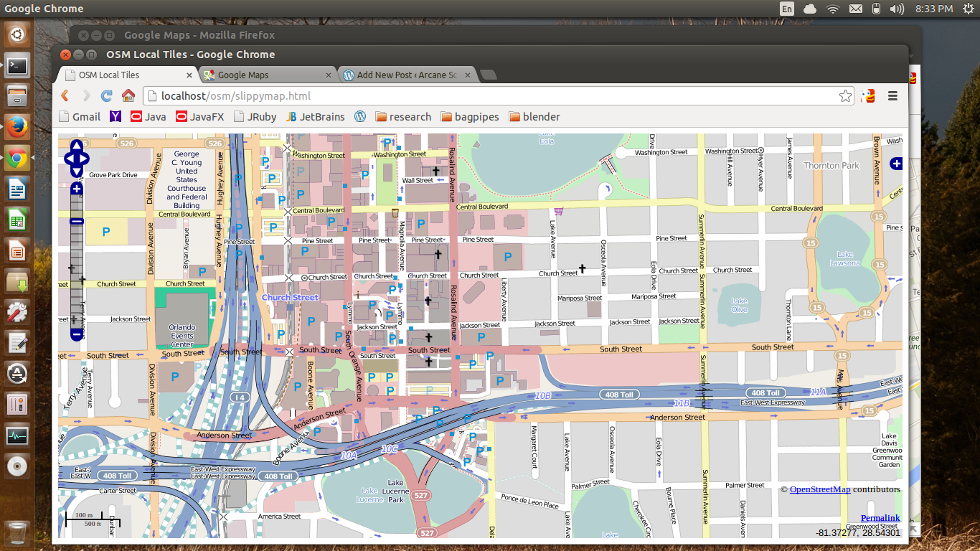The image size is (980, 551).
Task: Open the cloud sync indicator
Action: click(x=810, y=9)
